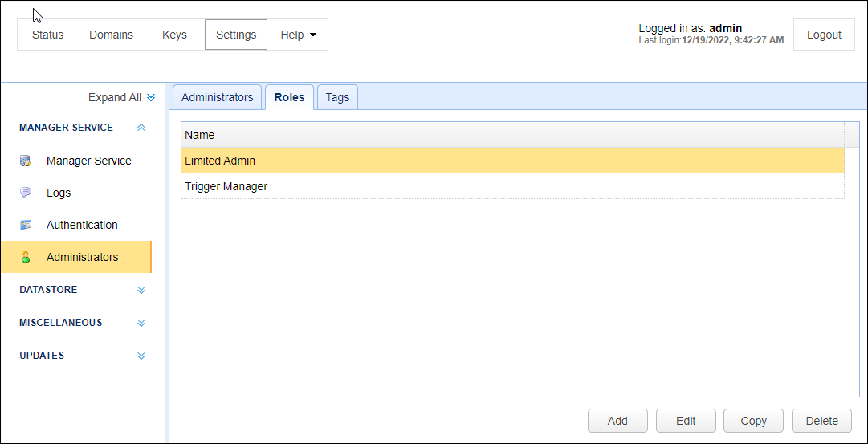
Task: Click the Expand All double-chevron icon
Action: pos(150,98)
